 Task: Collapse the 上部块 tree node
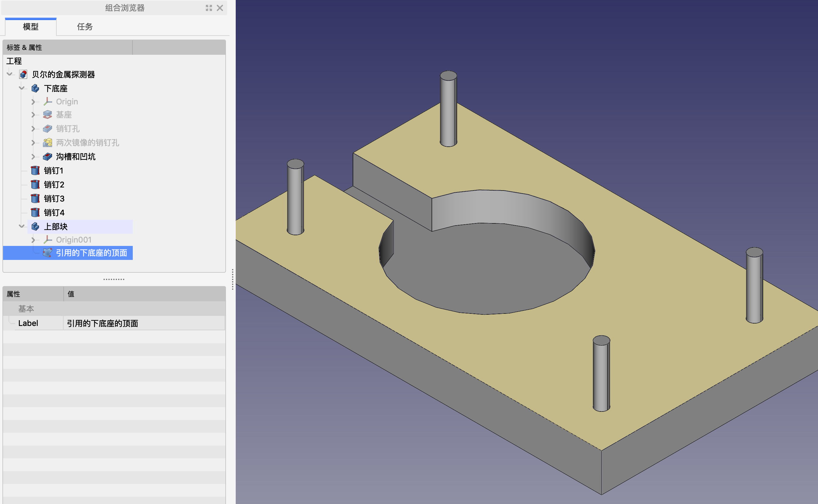coord(22,226)
